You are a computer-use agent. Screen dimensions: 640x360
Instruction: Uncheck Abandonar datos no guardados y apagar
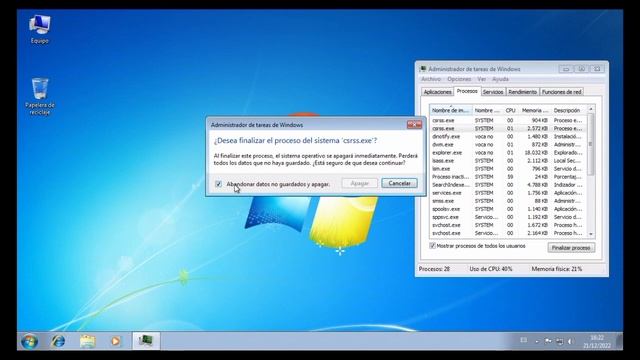[218, 184]
